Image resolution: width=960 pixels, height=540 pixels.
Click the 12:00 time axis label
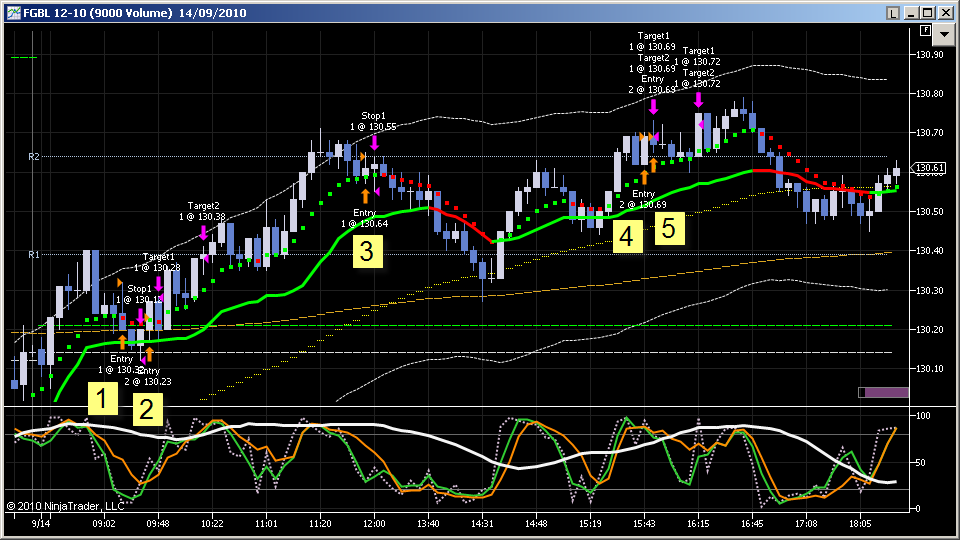pyautogui.click(x=374, y=523)
